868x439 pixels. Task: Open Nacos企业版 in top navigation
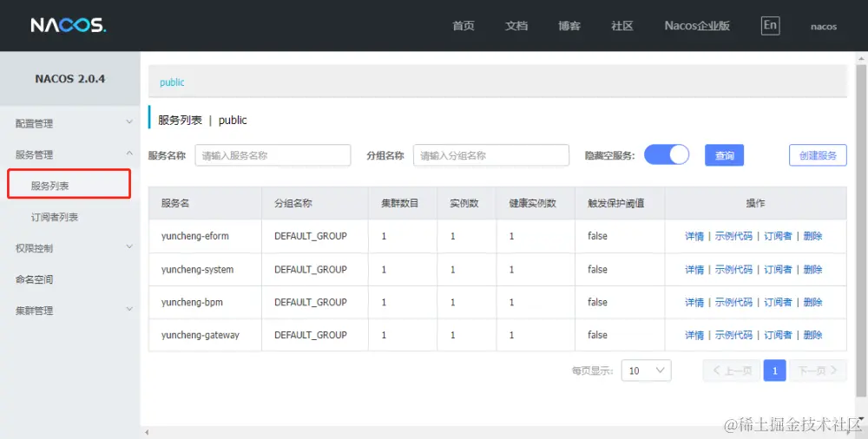coord(697,26)
